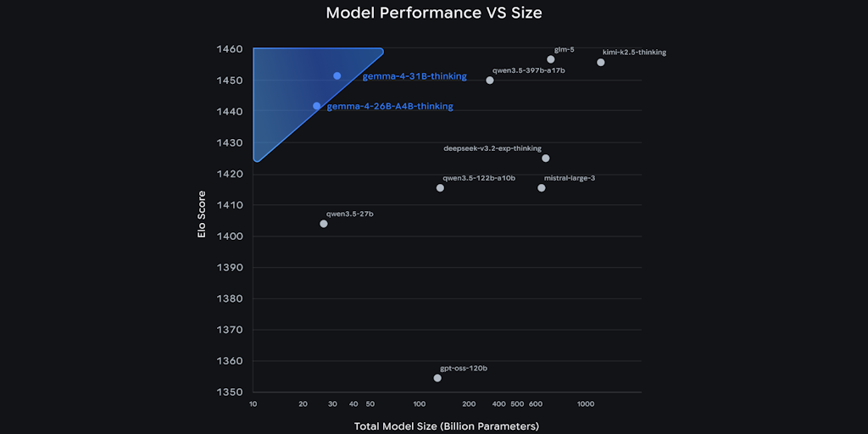Click the kimi-k2.5-thinking text label

[634, 53]
